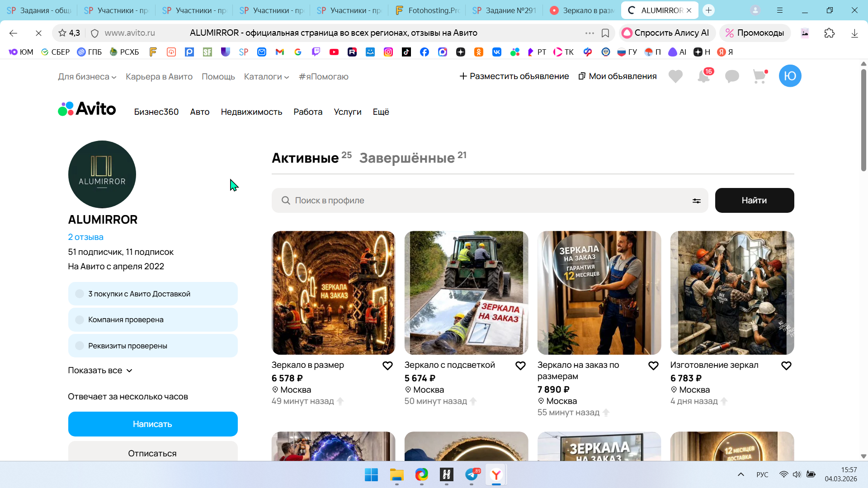Image resolution: width=868 pixels, height=488 pixels.
Task: Open messages speech bubble icon
Action: tap(732, 76)
